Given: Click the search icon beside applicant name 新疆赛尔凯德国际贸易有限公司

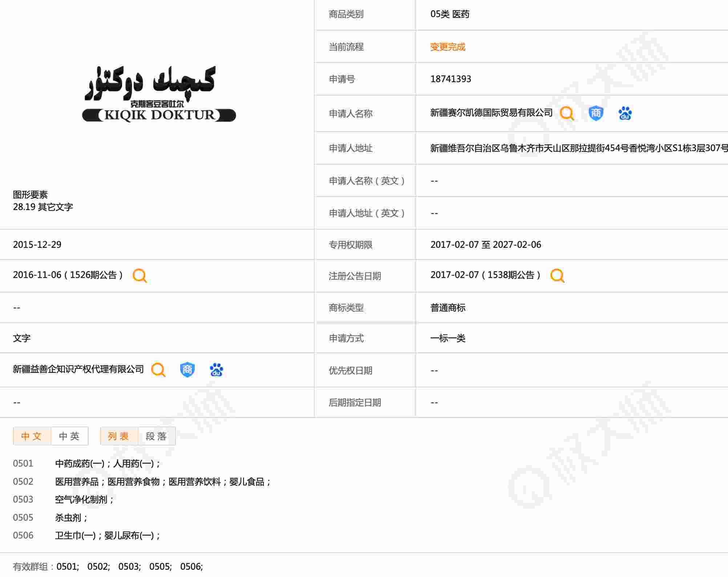Looking at the screenshot, I should pyautogui.click(x=566, y=113).
